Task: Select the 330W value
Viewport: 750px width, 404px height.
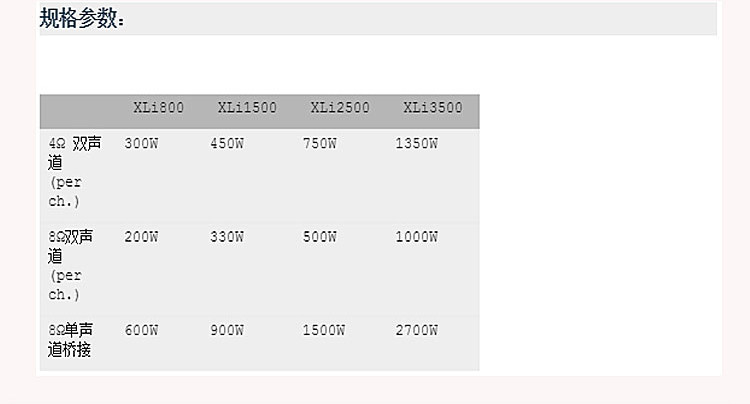Action: tap(227, 237)
